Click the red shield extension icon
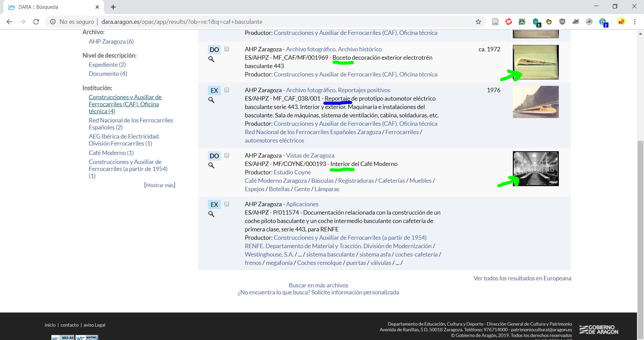The height and width of the screenshot is (340, 644). (x=508, y=22)
